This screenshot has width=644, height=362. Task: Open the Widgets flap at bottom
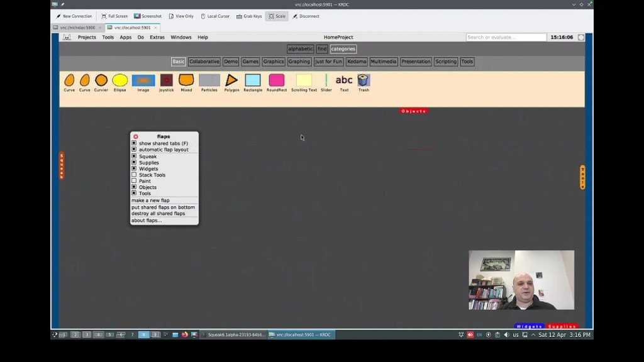point(529,326)
